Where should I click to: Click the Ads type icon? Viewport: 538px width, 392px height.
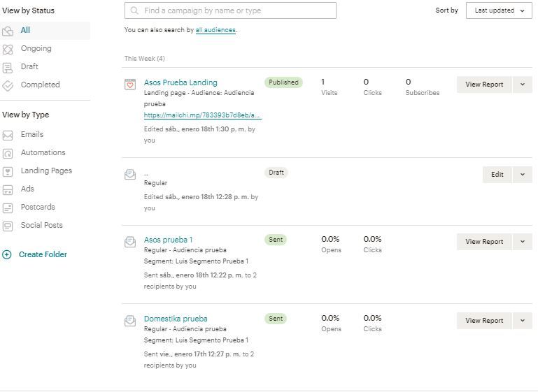pyautogui.click(x=8, y=189)
